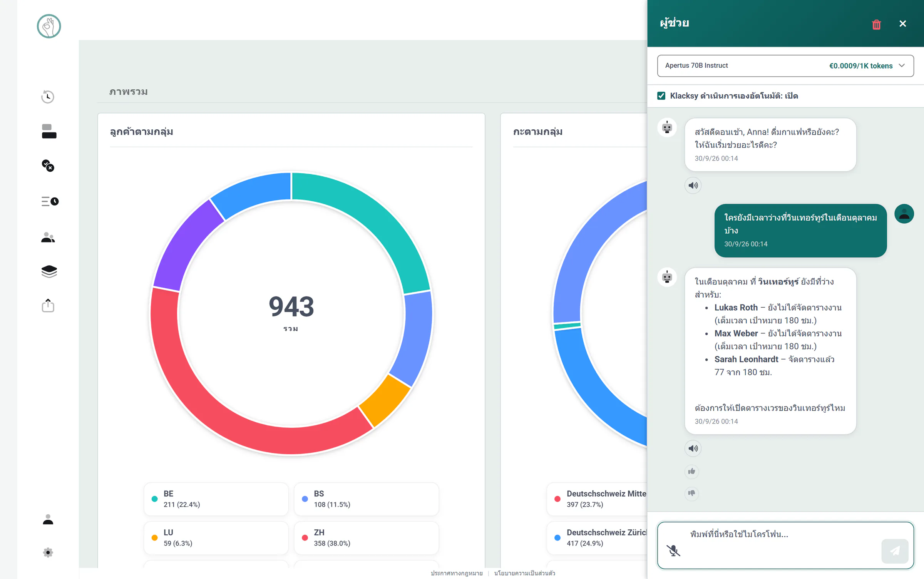Viewport: 924px width, 579px height.
Task: Select the ZH 358 legend card
Action: pos(367,538)
